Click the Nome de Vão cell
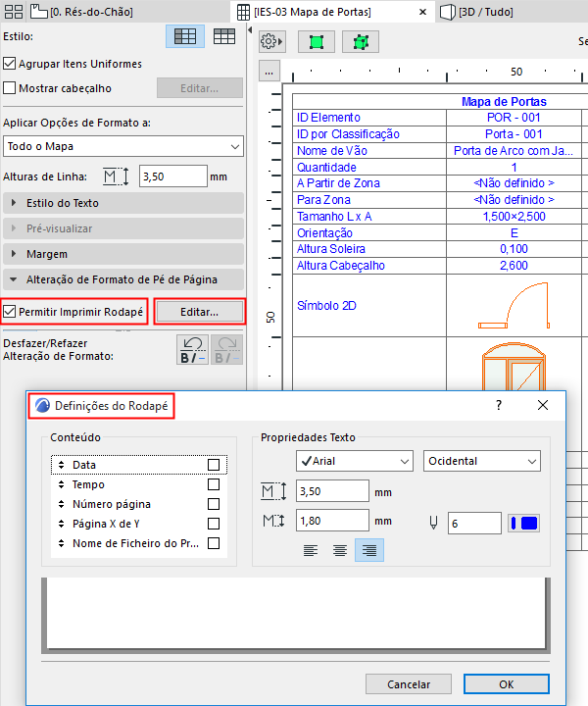Screen dimensions: 588x706 [x=369, y=151]
